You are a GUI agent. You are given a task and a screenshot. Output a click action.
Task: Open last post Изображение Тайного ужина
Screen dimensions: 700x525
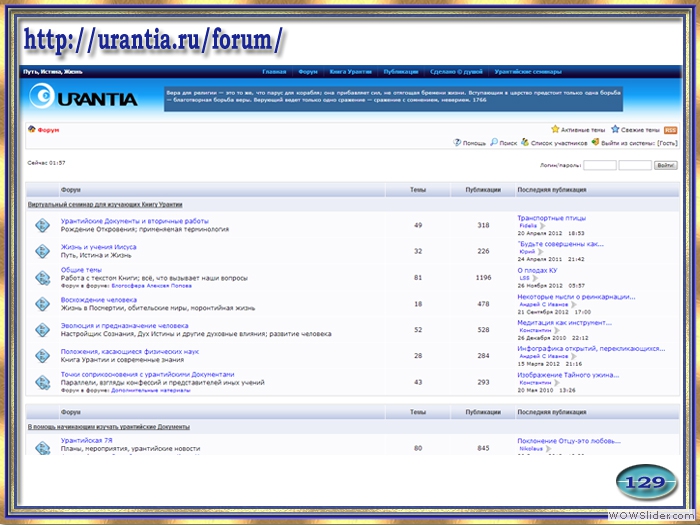(568, 375)
